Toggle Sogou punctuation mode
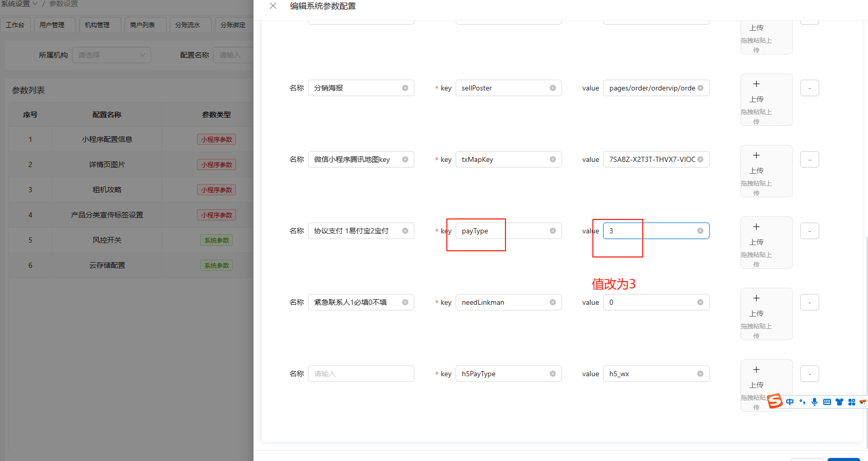Screen dimensions: 868x461 (x=802, y=402)
